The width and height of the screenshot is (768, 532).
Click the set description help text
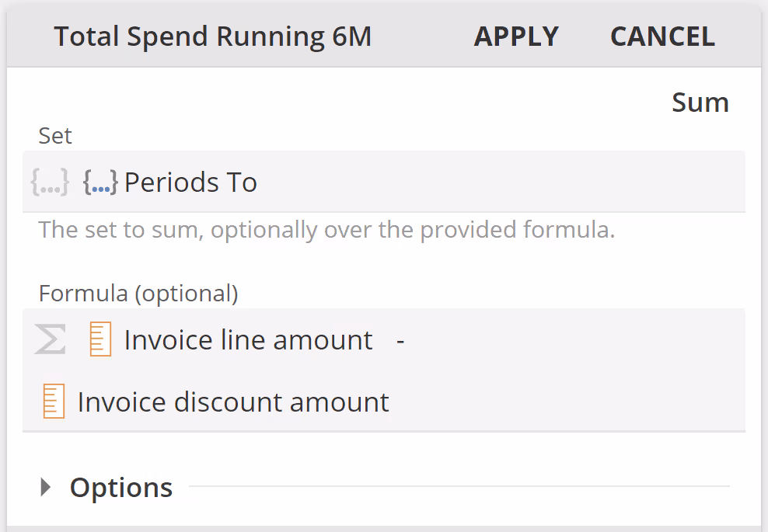326,230
